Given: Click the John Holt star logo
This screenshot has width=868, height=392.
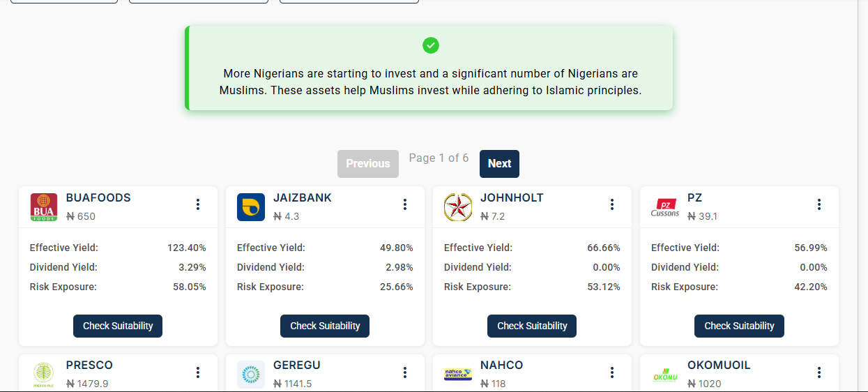Looking at the screenshot, I should (458, 207).
